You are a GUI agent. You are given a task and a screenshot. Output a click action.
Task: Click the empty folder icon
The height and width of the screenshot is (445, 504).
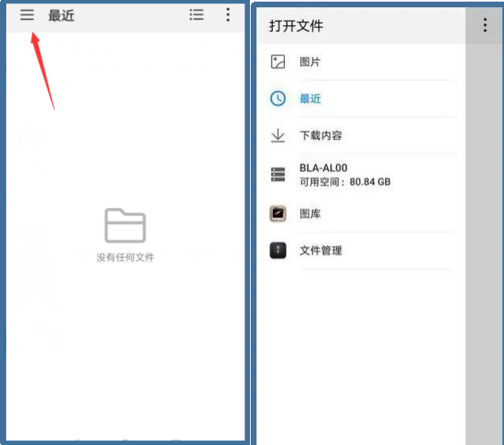pyautogui.click(x=125, y=225)
